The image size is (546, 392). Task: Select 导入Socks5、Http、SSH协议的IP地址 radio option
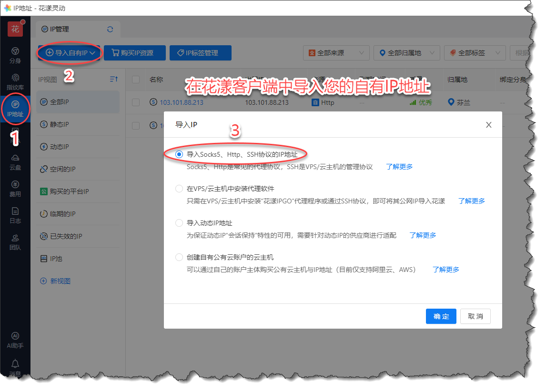(179, 154)
